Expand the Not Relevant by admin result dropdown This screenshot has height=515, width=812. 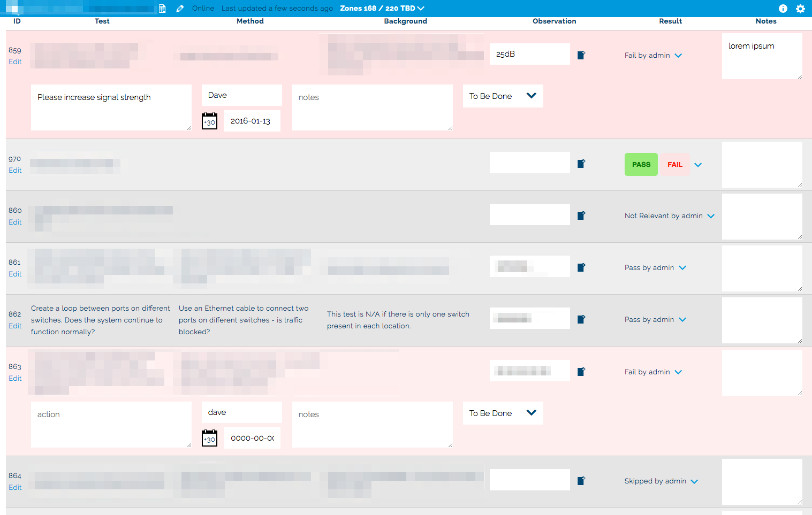tap(710, 216)
